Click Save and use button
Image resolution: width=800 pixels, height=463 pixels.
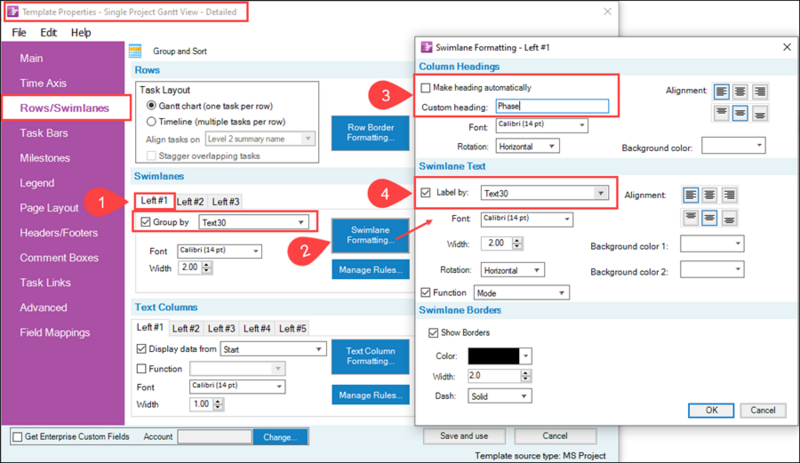[x=464, y=436]
